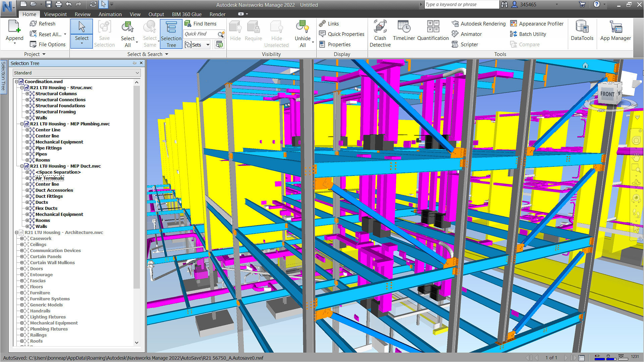The image size is (644, 362).
Task: Open the Sets dropdown menu
Action: point(208,45)
